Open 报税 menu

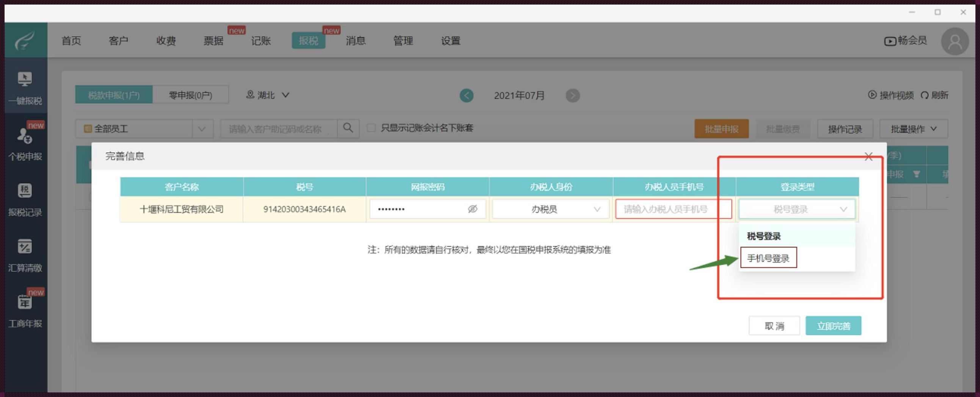coord(309,41)
